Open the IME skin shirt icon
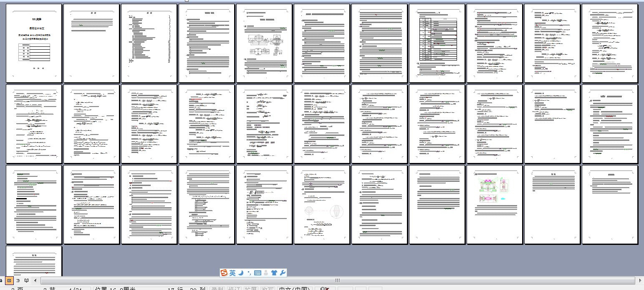644x290 pixels. pos(274,273)
